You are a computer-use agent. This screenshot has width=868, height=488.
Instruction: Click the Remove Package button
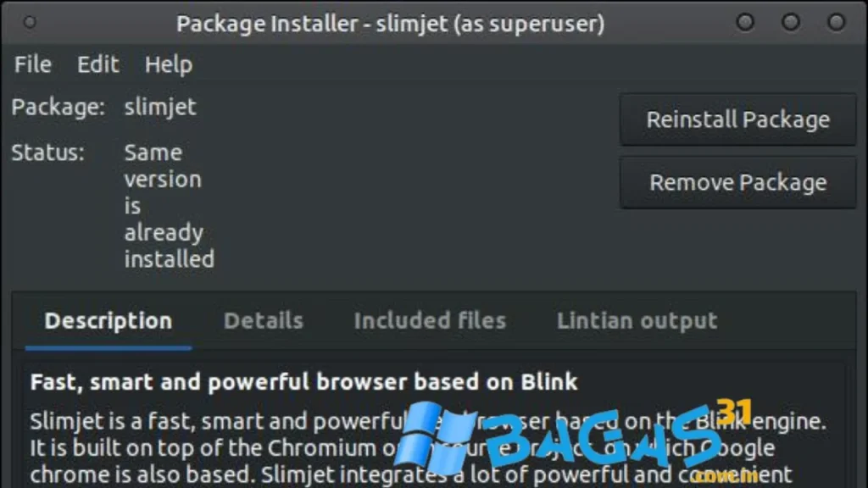(x=738, y=183)
